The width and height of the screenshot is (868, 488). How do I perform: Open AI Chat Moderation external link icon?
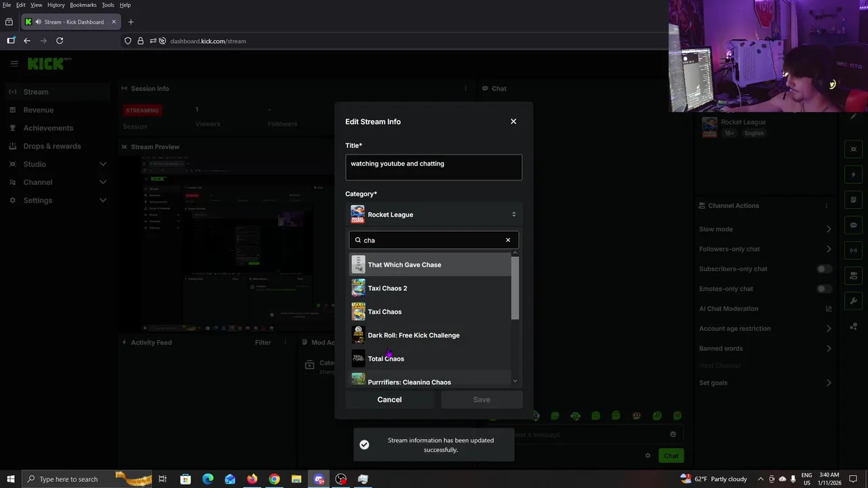click(x=829, y=308)
